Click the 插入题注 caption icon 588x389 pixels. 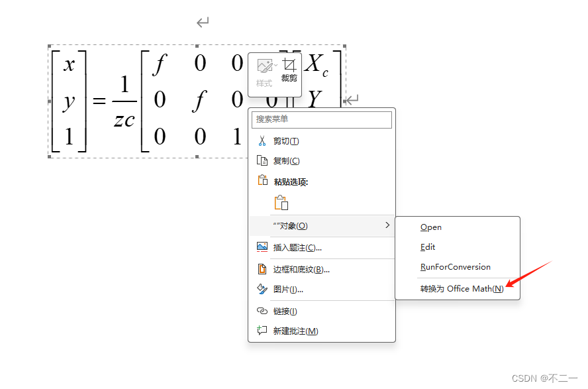tap(261, 246)
